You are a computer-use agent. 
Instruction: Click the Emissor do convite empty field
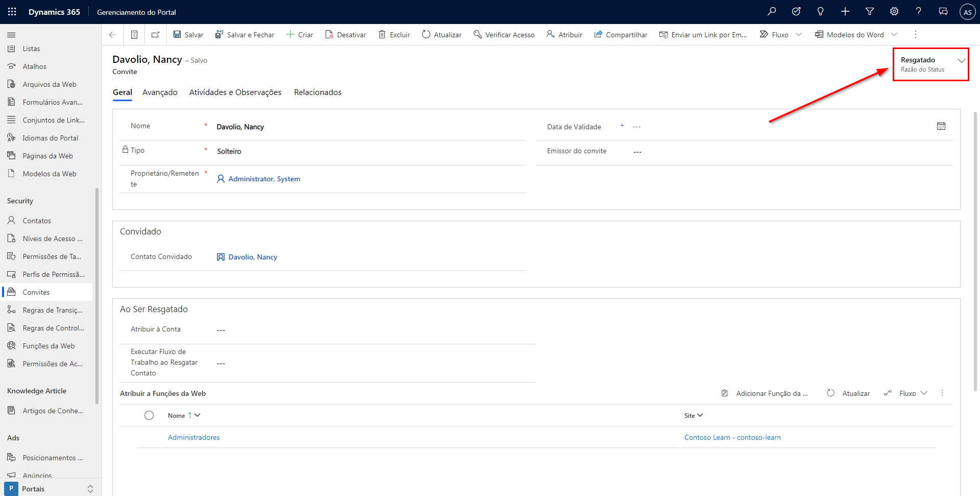[791, 152]
